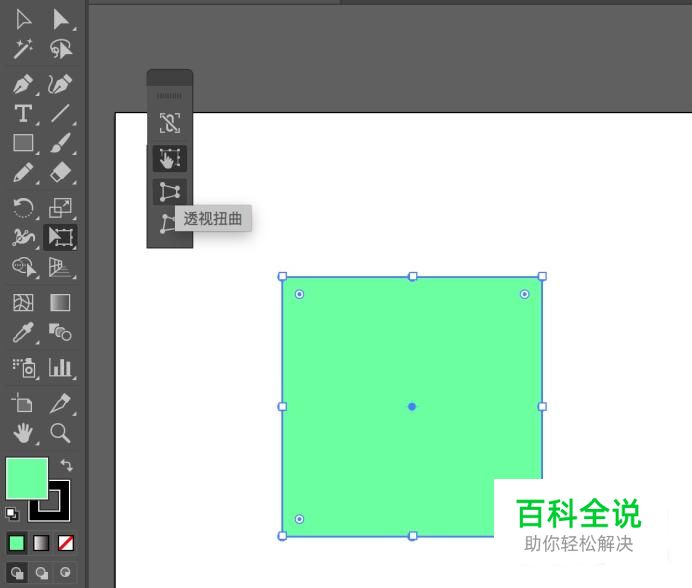
Task: Select the Blend tool
Action: click(60, 332)
